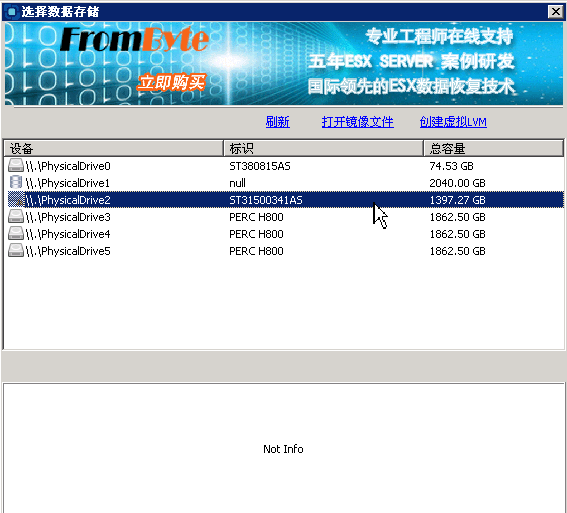The width and height of the screenshot is (567, 513).
Task: Click the PhysicalDrive4 disk icon
Action: [x=16, y=234]
